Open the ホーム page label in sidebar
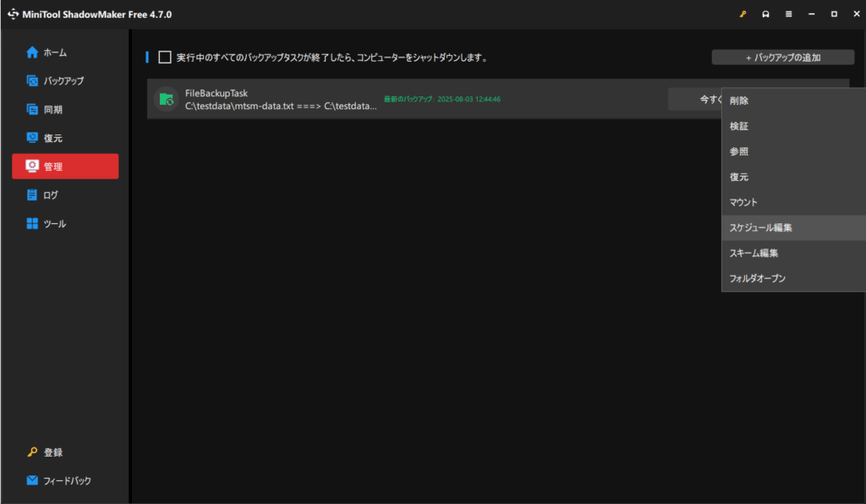The height and width of the screenshot is (504, 866). click(x=55, y=52)
